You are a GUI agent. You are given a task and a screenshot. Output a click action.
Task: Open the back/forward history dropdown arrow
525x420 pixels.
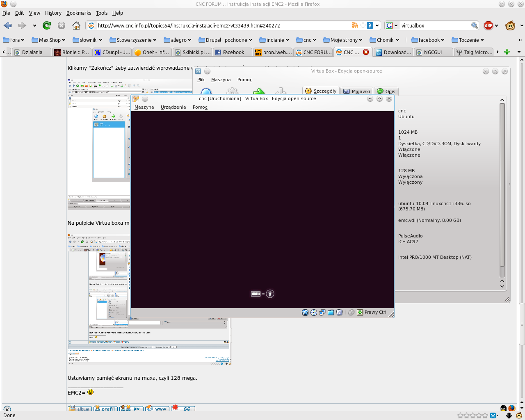[x=34, y=25]
